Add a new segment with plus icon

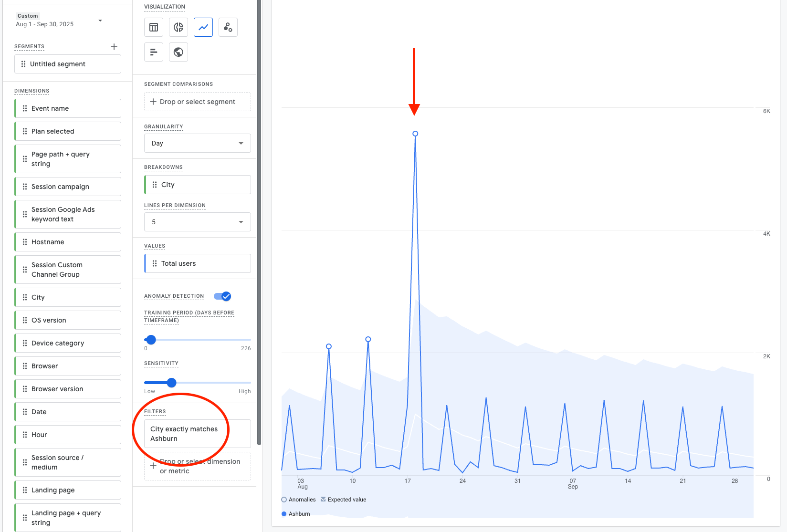click(114, 47)
